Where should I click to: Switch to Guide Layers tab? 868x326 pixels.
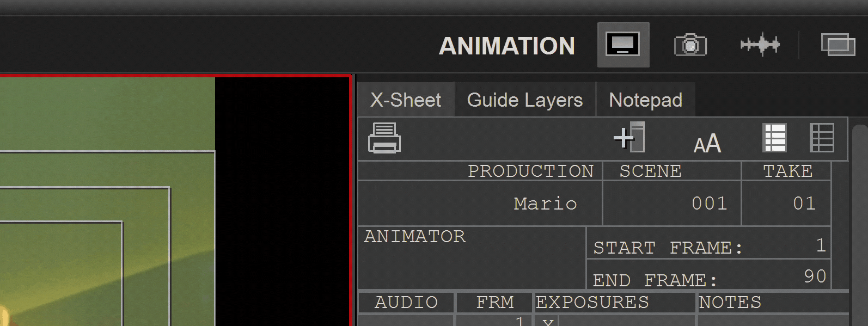[x=525, y=100]
